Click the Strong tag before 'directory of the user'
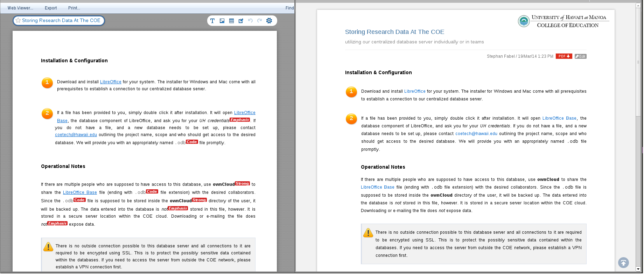Image resolution: width=644 pixels, height=274 pixels. (x=199, y=200)
